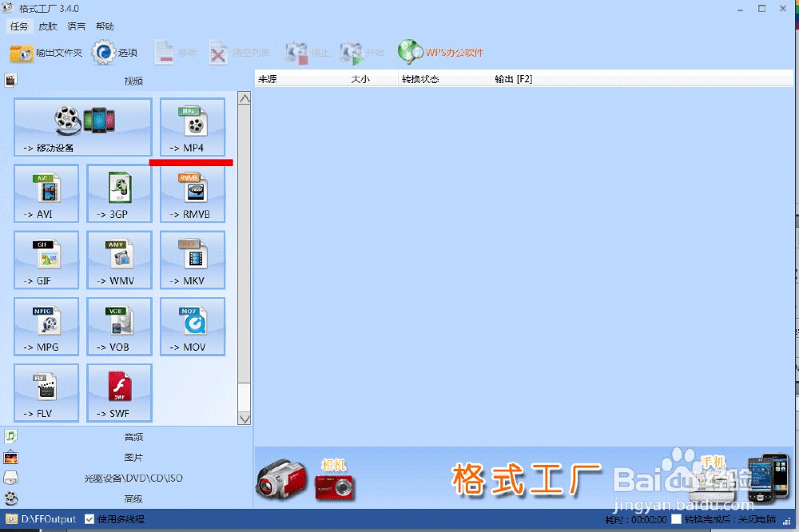Choose the VOB conversion tile
Image resolution: width=799 pixels, height=532 pixels.
pyautogui.click(x=119, y=326)
